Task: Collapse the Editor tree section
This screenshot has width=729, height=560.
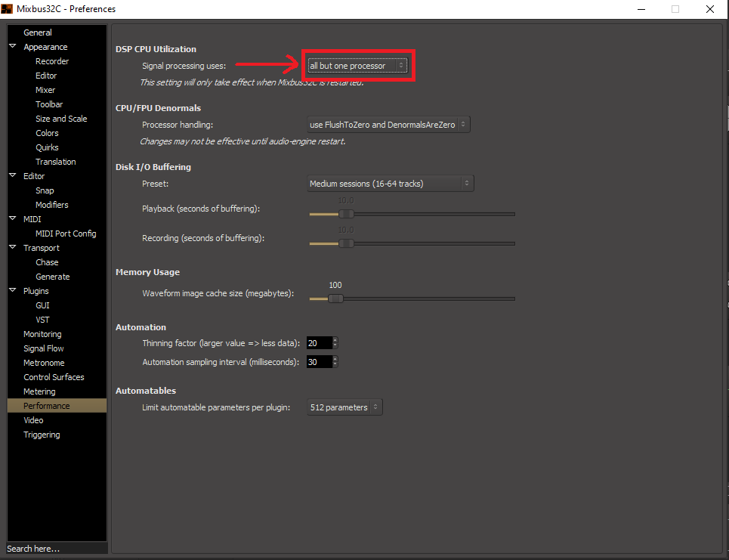Action: pyautogui.click(x=13, y=175)
